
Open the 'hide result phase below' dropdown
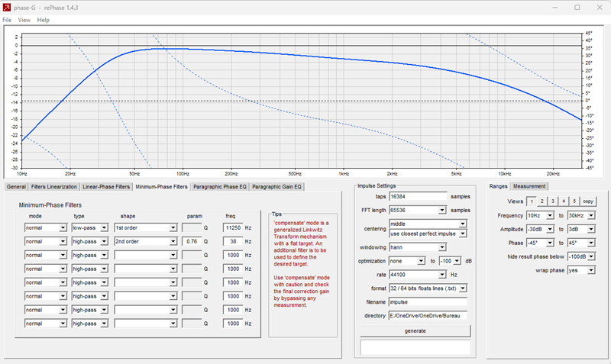(x=581, y=256)
